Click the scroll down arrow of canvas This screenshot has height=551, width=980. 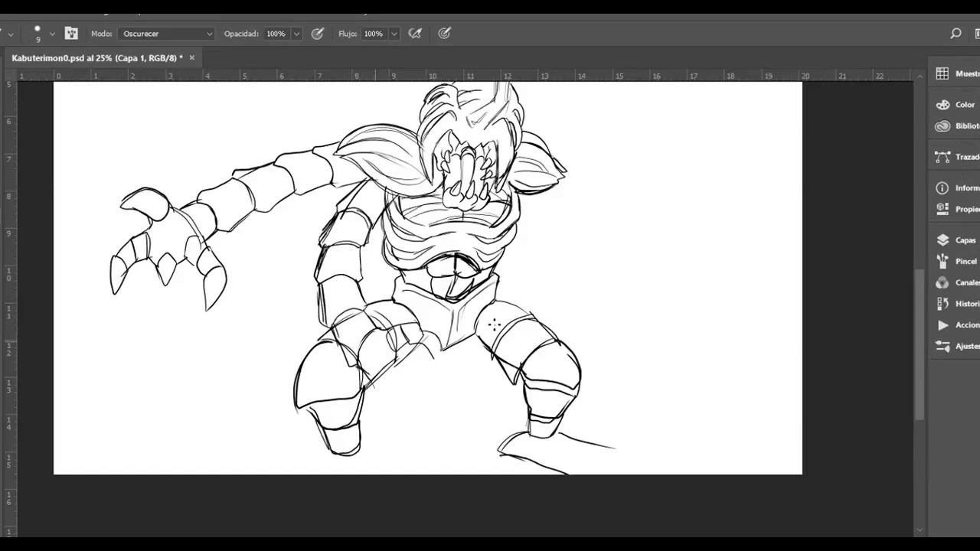click(920, 530)
